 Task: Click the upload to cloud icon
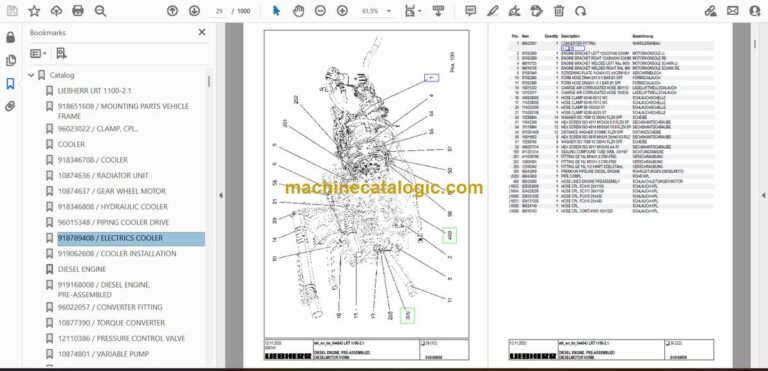coord(56,11)
